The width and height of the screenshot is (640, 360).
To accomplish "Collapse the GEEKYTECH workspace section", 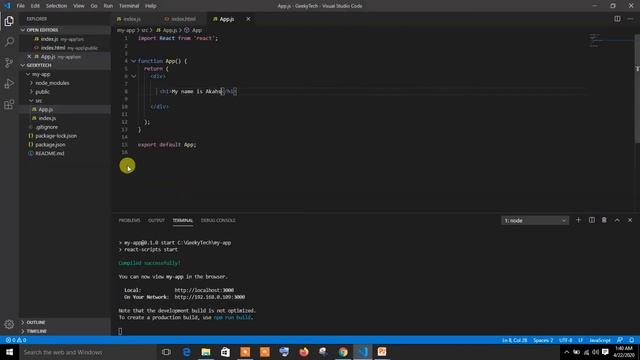I will (65, 65).
